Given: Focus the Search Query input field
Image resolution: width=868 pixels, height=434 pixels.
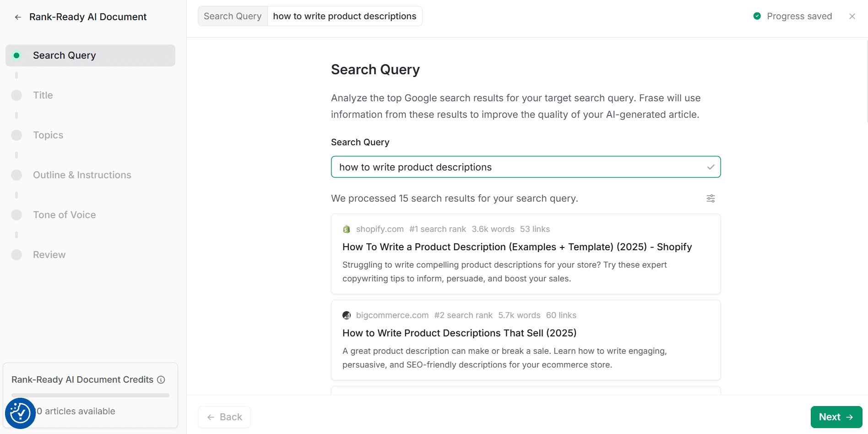Looking at the screenshot, I should point(526,167).
